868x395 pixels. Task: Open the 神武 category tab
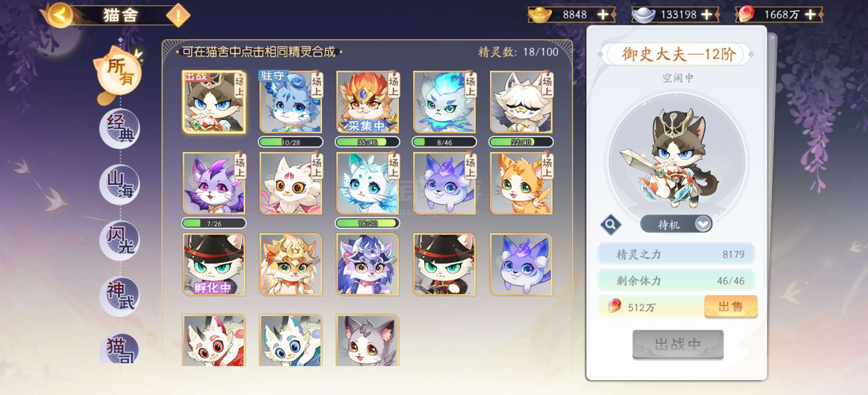(x=120, y=296)
